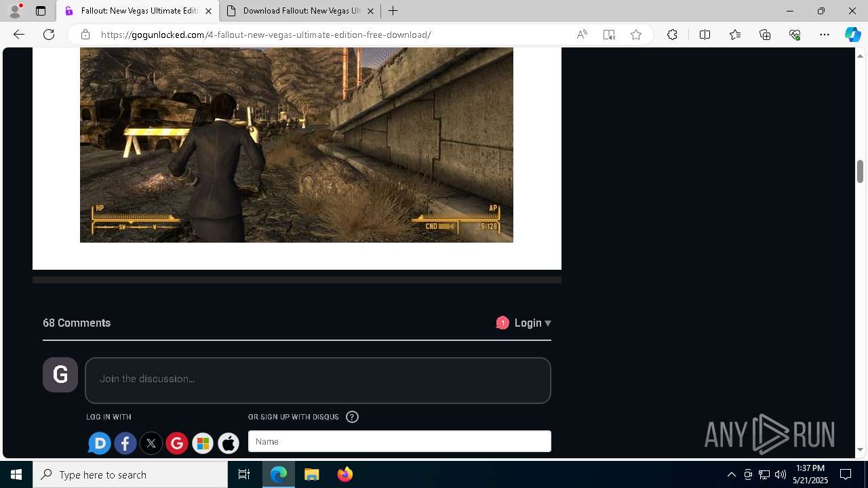
Task: Click the address bar URL
Action: [x=266, y=35]
